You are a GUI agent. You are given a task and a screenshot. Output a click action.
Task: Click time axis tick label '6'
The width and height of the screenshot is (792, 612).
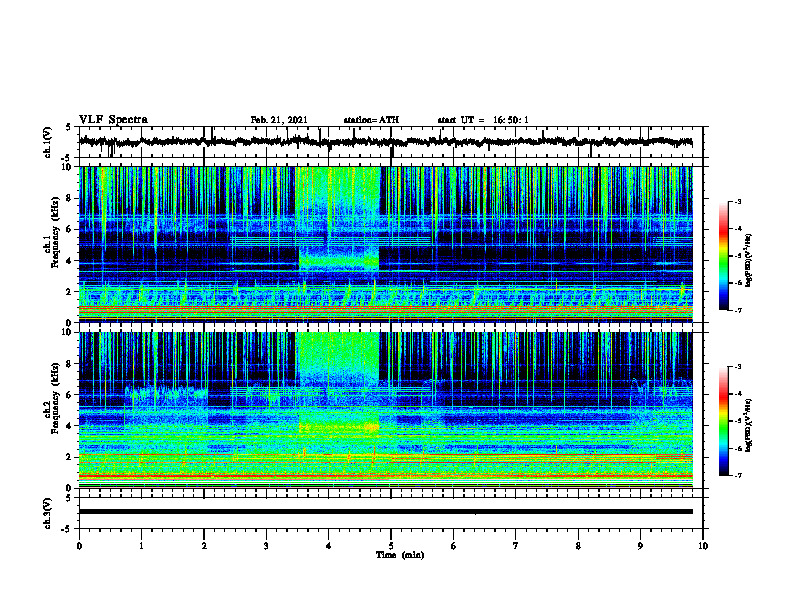[x=454, y=546]
